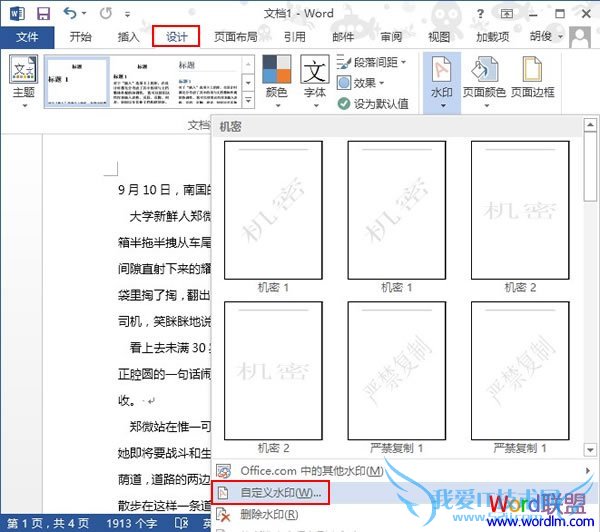Open the 文件 (File) tab
The image size is (600, 532).
[x=27, y=37]
